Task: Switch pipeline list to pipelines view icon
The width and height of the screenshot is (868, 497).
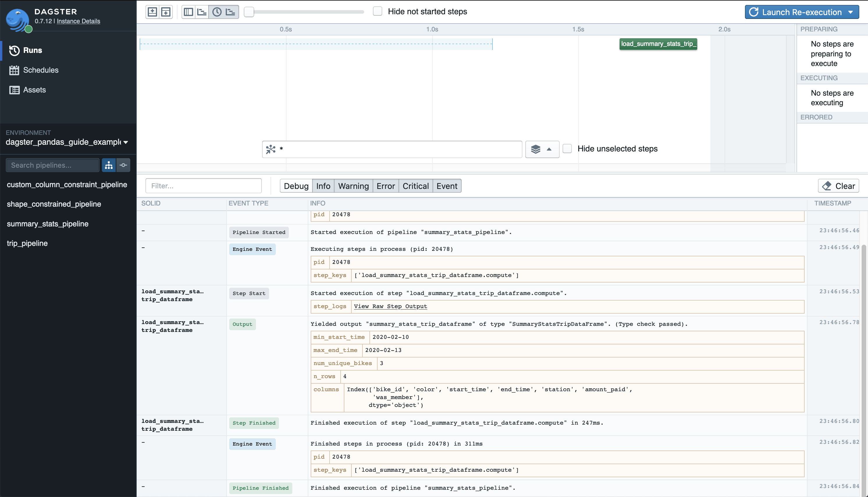Action: tap(109, 165)
